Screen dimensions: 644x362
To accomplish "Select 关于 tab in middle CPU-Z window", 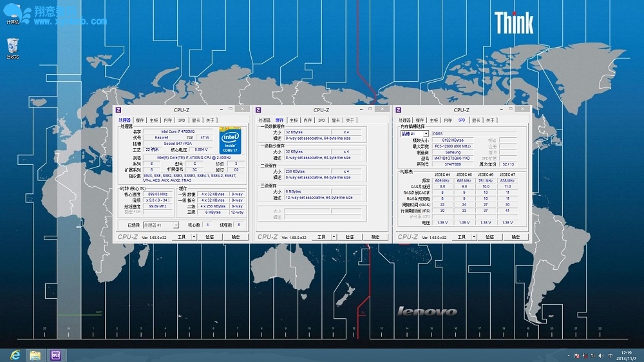I will point(350,120).
